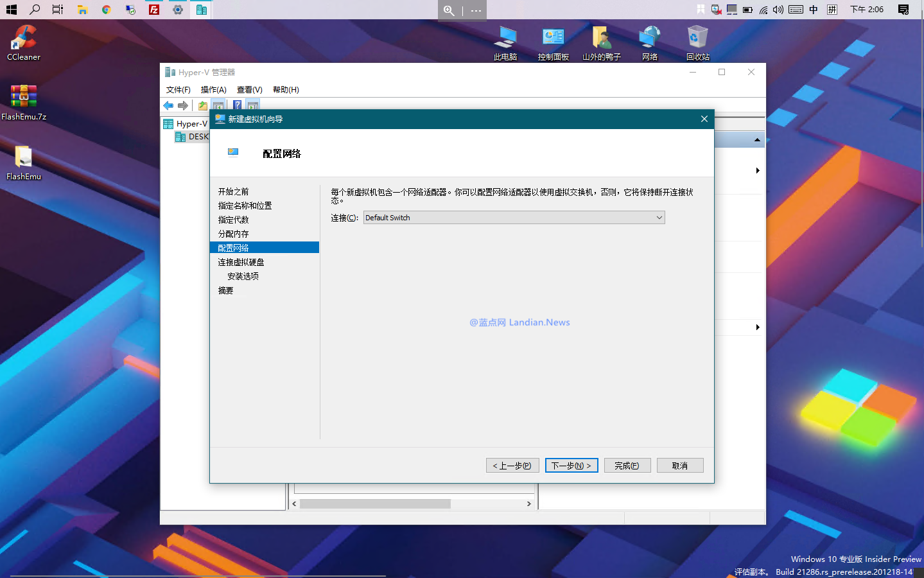
Task: Open the CCleaner desktop shortcut
Action: [24, 43]
